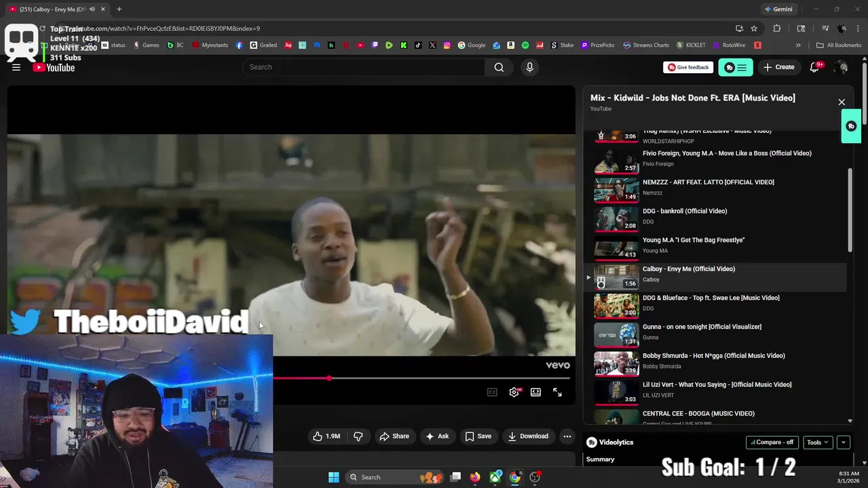
Task: Share the video via Share button
Action: coord(394,436)
